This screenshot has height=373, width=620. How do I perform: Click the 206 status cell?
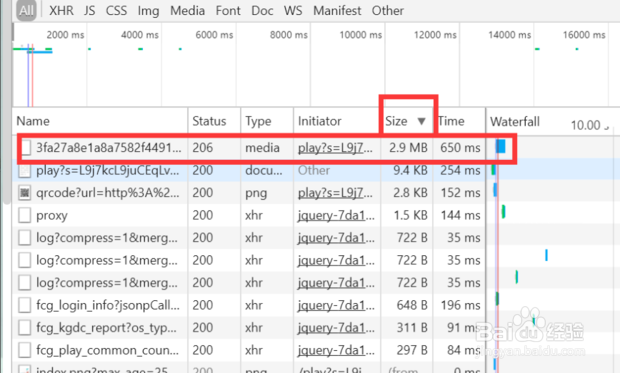pos(202,148)
